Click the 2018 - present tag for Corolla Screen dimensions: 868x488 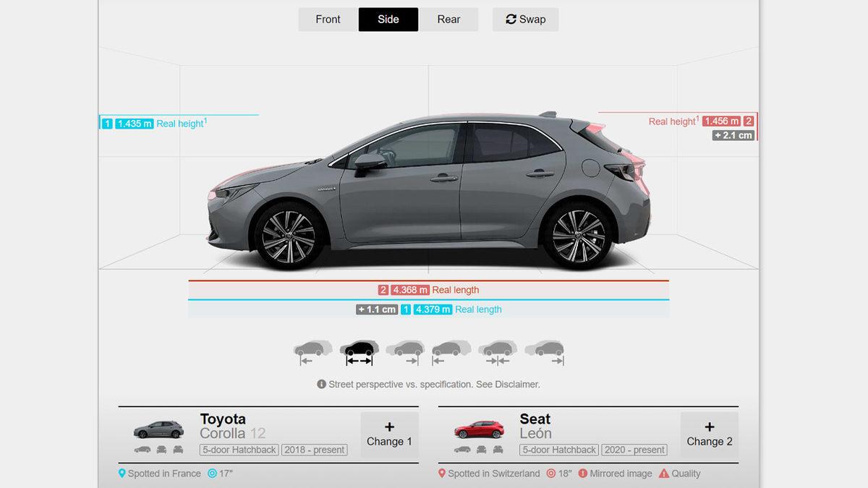(314, 450)
